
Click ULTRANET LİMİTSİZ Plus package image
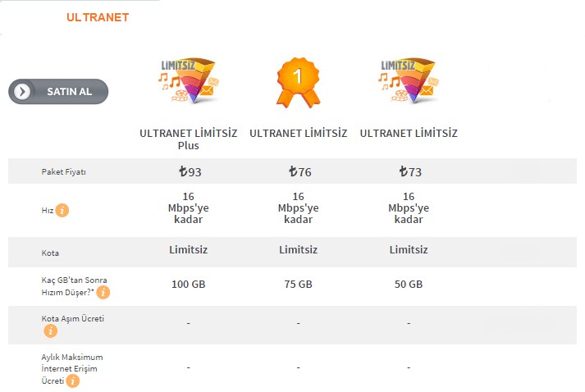[x=188, y=80]
